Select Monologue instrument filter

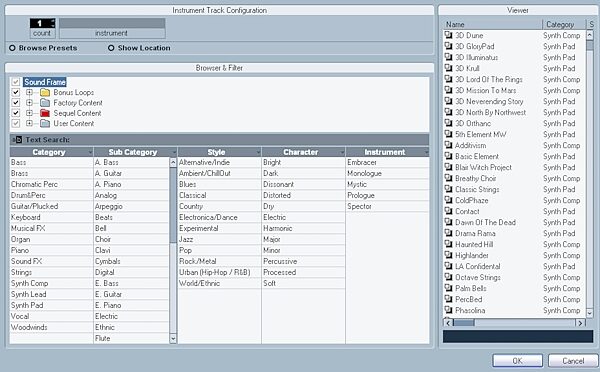point(387,173)
